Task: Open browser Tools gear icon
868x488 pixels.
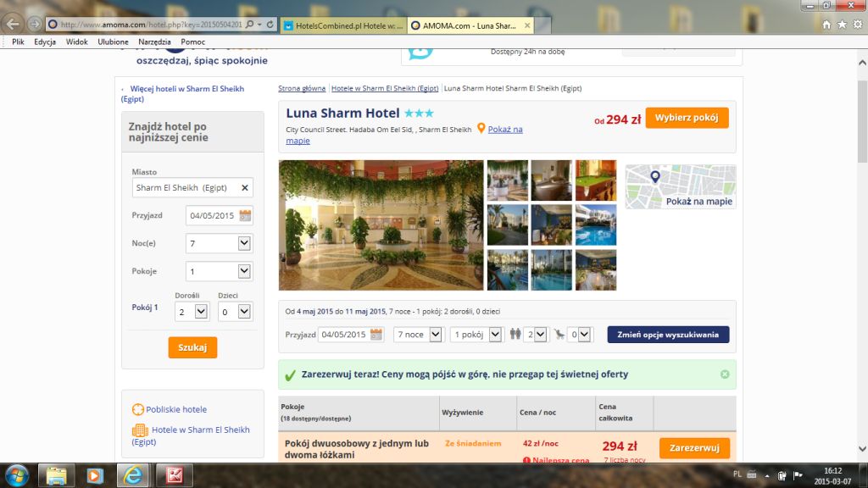Action: pos(858,25)
